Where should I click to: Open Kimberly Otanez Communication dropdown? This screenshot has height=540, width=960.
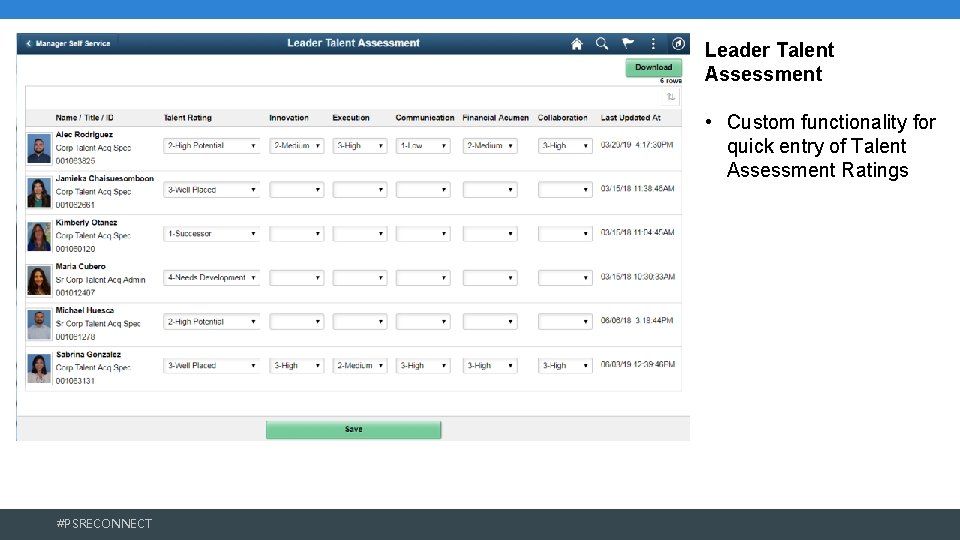coord(422,234)
